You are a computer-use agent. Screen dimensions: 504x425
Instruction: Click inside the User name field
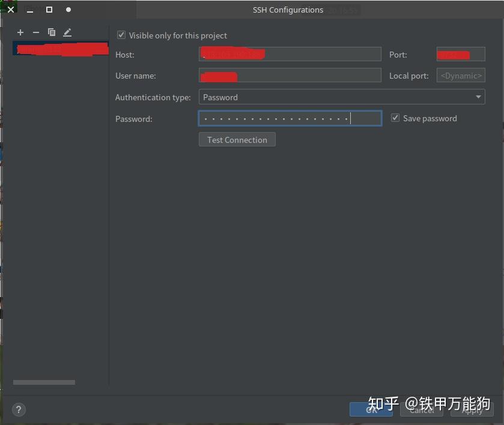pos(290,75)
